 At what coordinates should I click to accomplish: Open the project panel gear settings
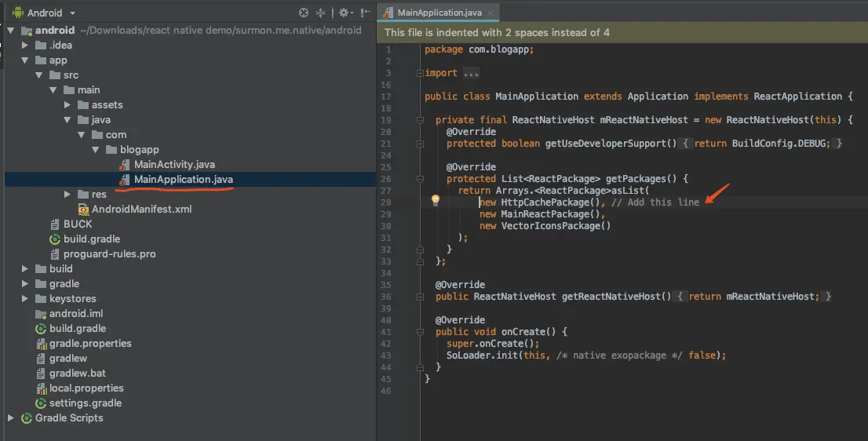[345, 13]
